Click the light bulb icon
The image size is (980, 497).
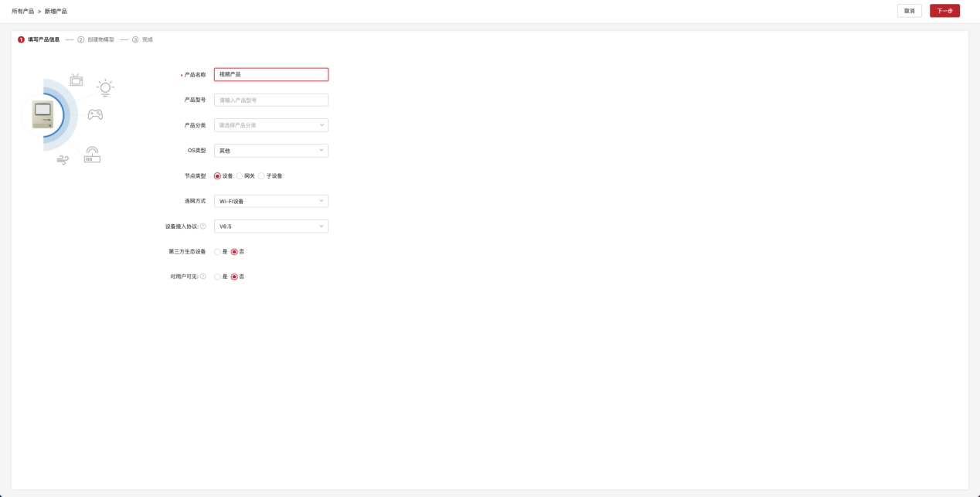point(105,87)
